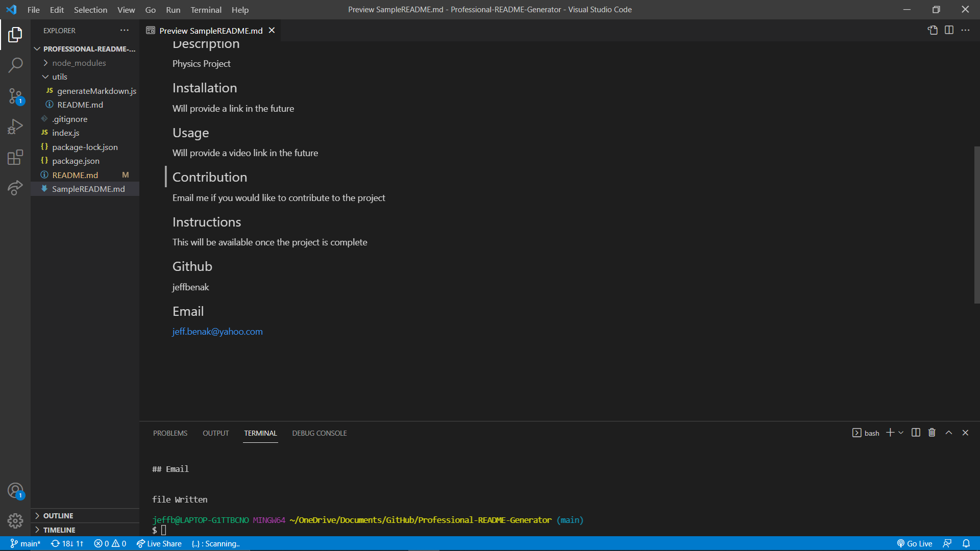Click the jeff.benak@yahoo.com email link
The height and width of the screenshot is (551, 980).
[217, 331]
